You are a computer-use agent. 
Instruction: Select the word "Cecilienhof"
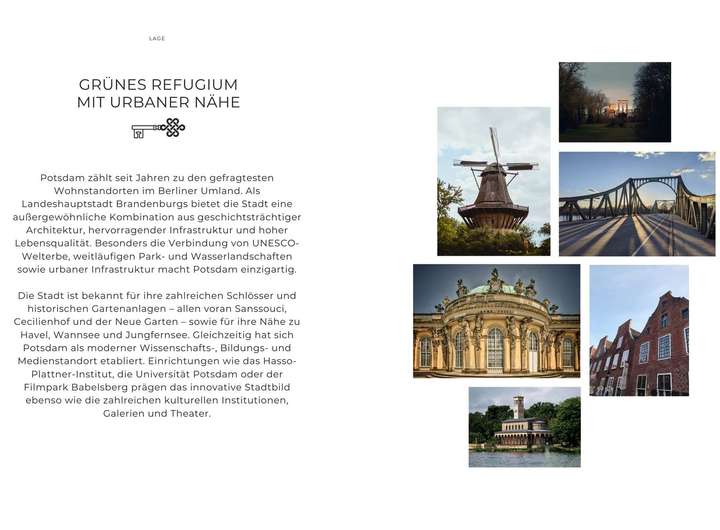coord(54,321)
